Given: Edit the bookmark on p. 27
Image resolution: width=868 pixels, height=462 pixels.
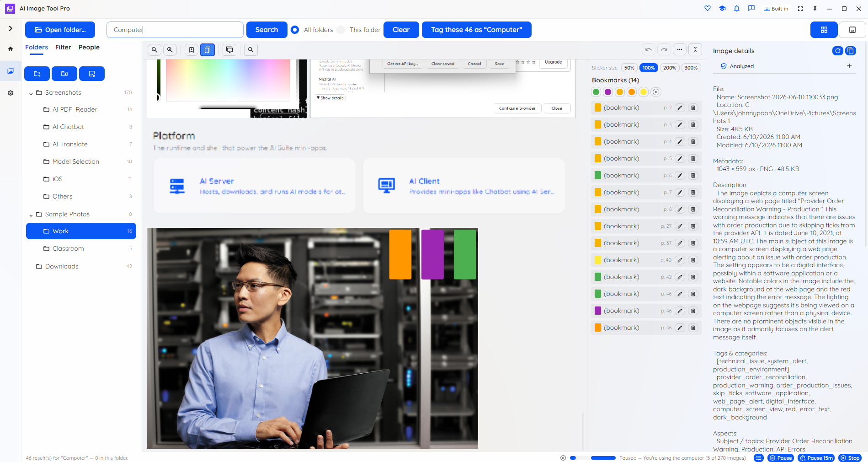Looking at the screenshot, I should coord(680,226).
